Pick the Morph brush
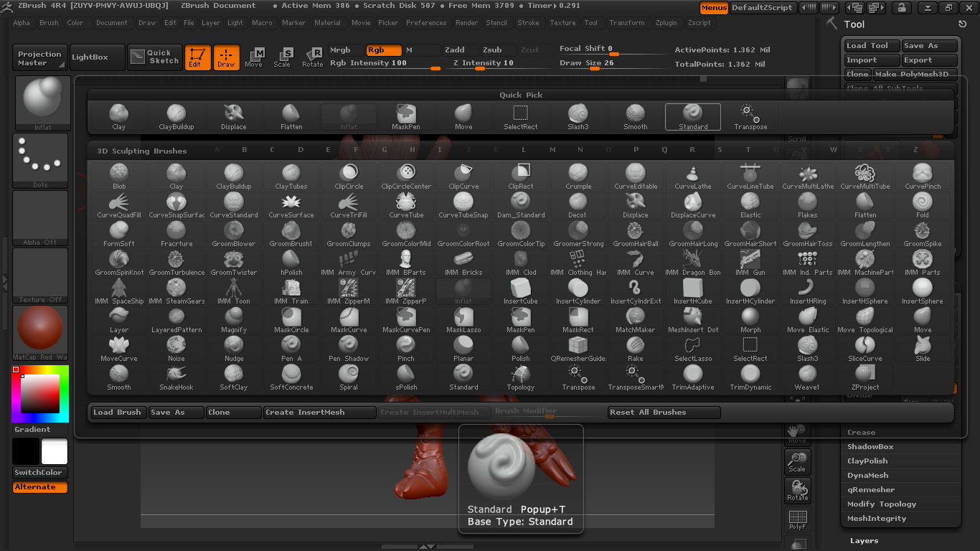 point(750,320)
